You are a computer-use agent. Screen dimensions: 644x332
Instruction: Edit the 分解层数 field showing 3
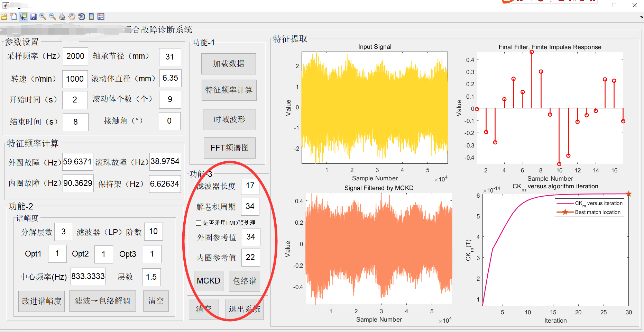[x=64, y=232]
